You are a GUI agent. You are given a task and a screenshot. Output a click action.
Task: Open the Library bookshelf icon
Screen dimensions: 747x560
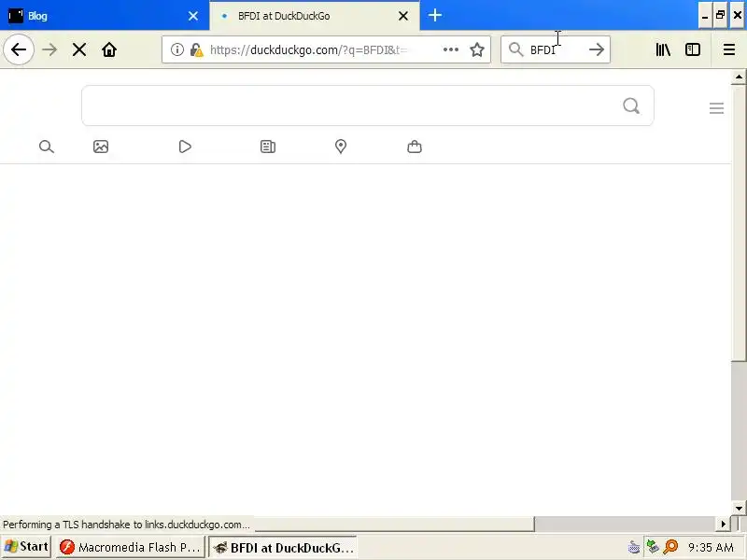point(663,49)
